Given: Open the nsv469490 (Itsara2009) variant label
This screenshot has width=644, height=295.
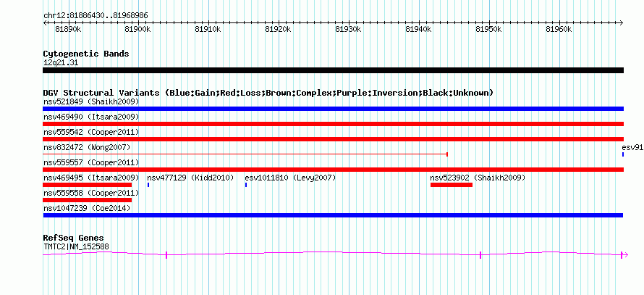Looking at the screenshot, I should coord(91,117).
